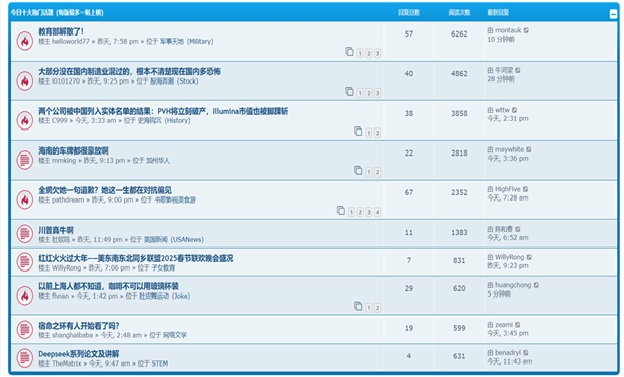Open topic Deepseek系列论文及讲解
The height and width of the screenshot is (377, 624).
click(x=79, y=354)
